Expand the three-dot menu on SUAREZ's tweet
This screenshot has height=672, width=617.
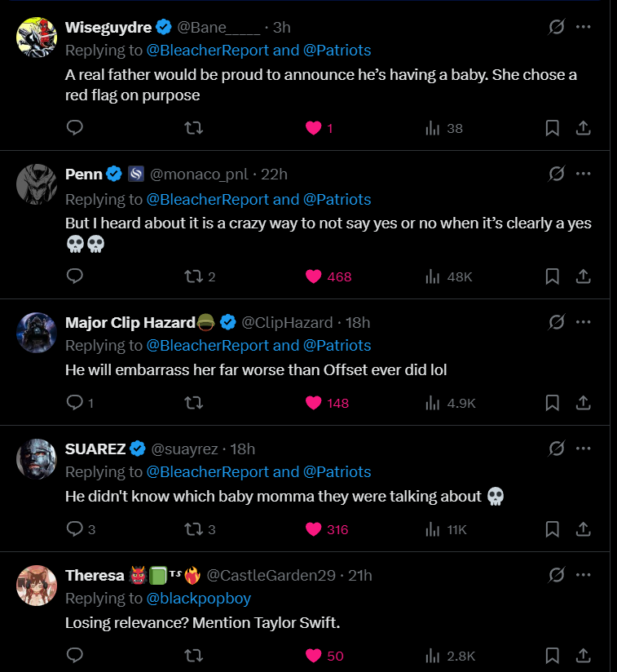click(x=584, y=449)
